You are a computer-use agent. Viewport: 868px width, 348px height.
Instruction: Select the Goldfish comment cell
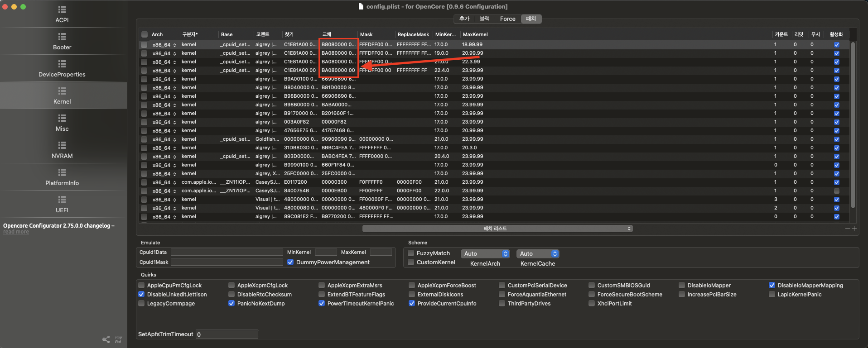267,139
